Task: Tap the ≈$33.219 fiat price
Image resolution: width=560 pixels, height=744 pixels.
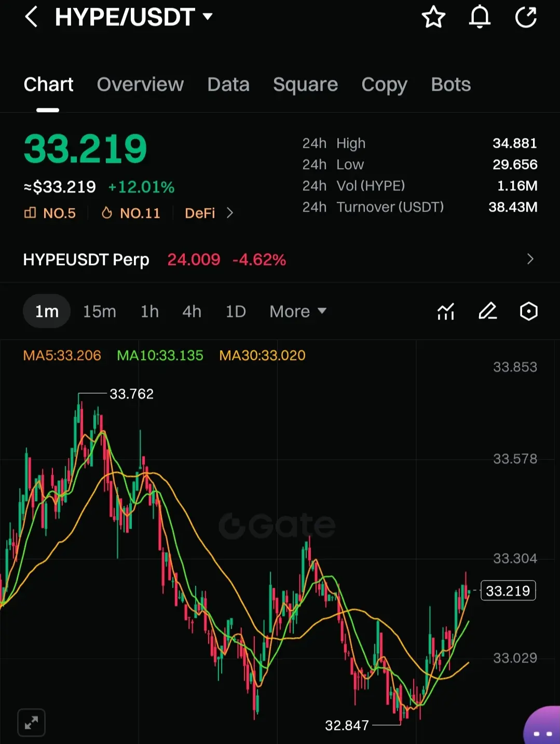Action: [x=60, y=187]
